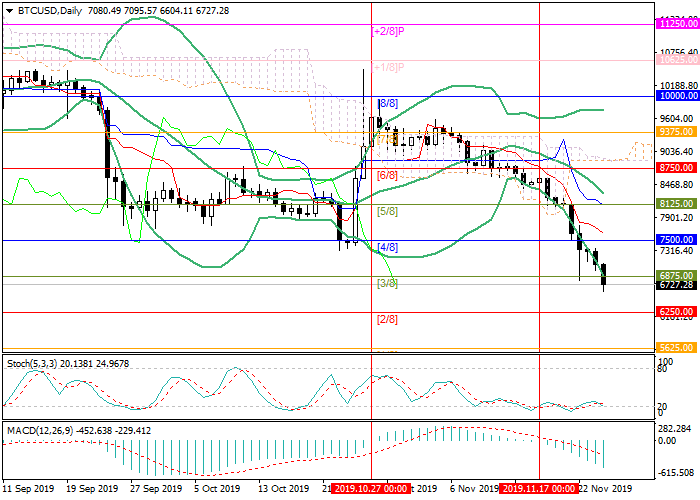Screen dimensions: 700x500
Task: Select the 10000.00 price level label
Action: [676, 96]
